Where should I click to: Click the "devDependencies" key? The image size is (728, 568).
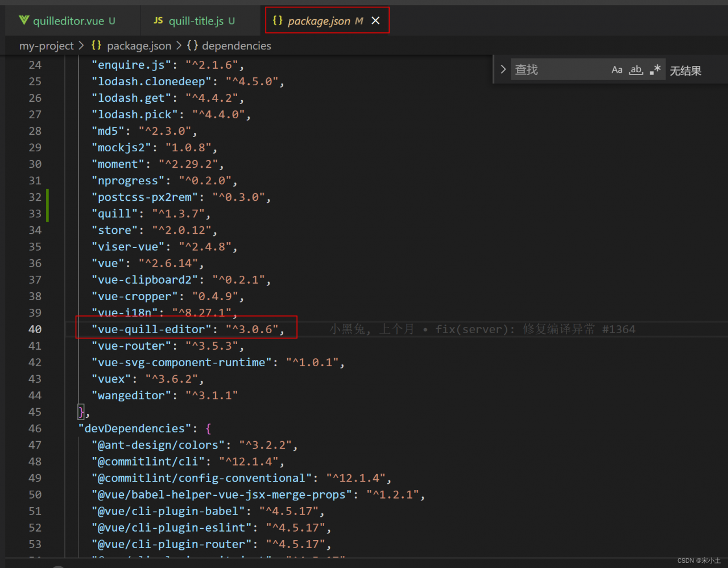pos(135,428)
